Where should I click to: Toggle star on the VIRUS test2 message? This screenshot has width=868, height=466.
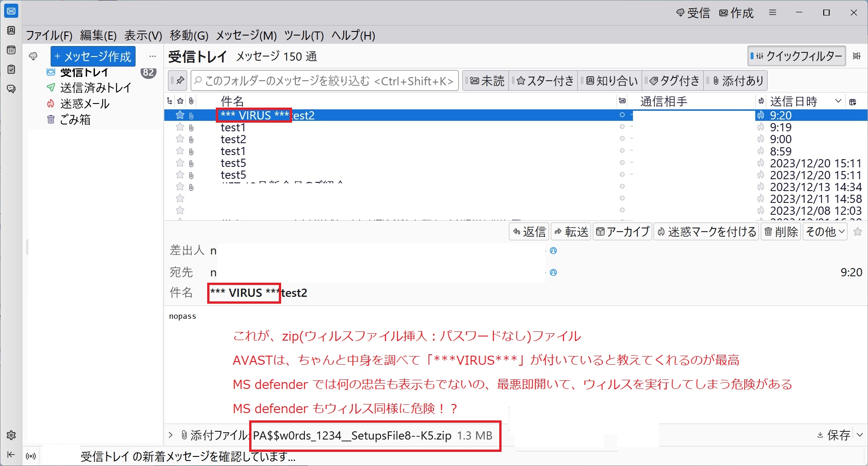click(x=180, y=115)
